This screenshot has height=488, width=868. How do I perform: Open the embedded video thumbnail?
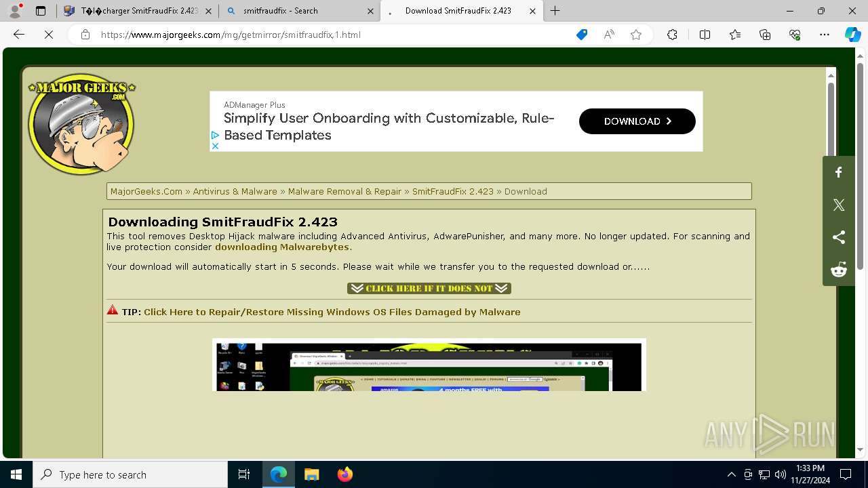pyautogui.click(x=429, y=365)
